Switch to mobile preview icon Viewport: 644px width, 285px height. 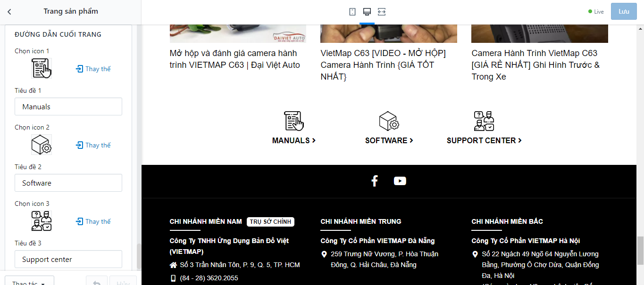point(352,12)
